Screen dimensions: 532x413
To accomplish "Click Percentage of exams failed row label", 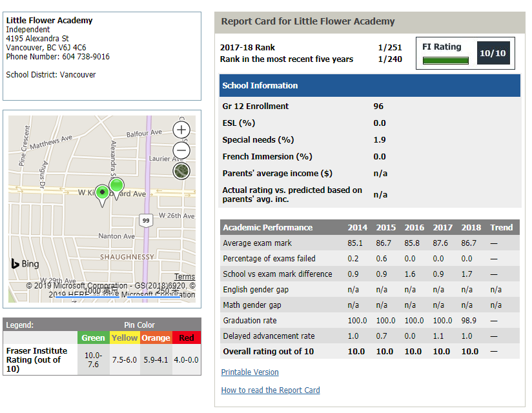I will pyautogui.click(x=269, y=258).
